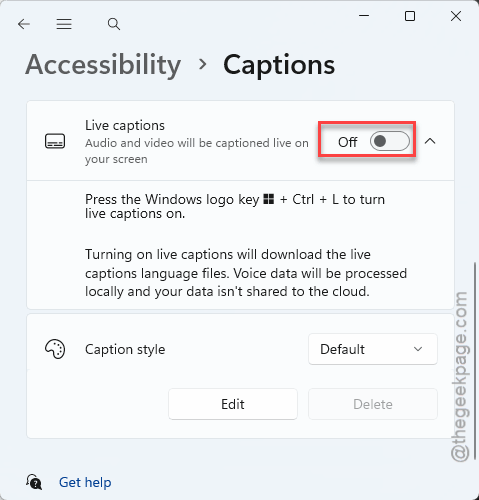This screenshot has height=500, width=479.
Task: Minimize the Settings window
Action: pyautogui.click(x=364, y=16)
